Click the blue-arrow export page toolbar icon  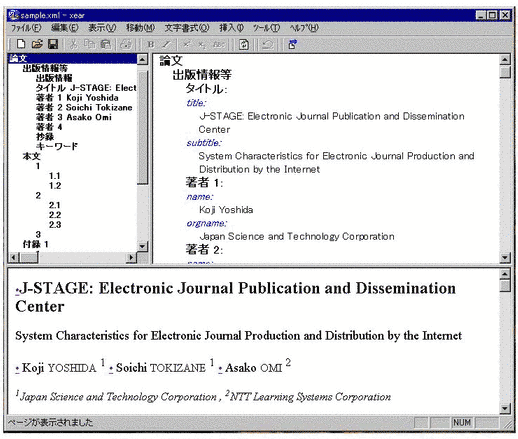point(293,44)
